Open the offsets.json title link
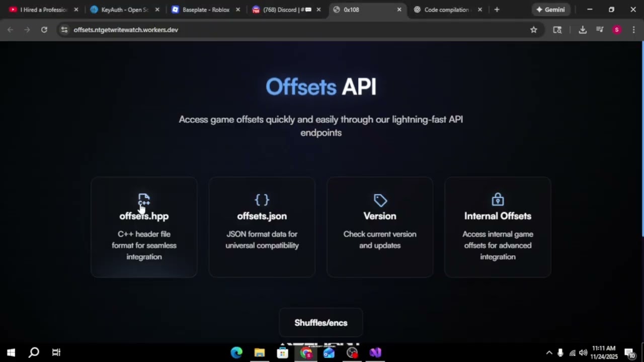644x362 pixels. pyautogui.click(x=262, y=216)
